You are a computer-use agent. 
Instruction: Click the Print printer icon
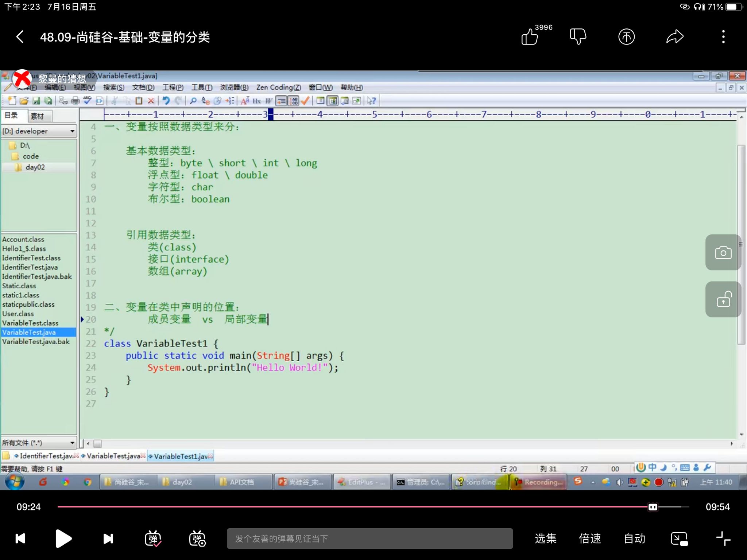(x=75, y=101)
